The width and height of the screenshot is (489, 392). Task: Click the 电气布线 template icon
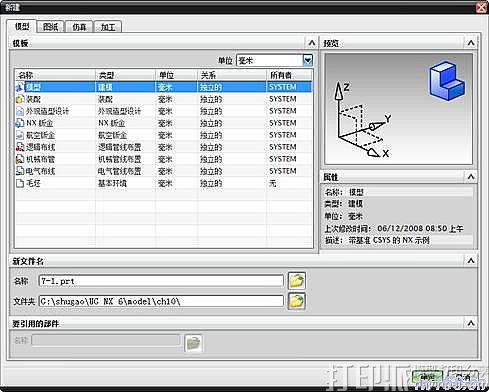pos(20,171)
